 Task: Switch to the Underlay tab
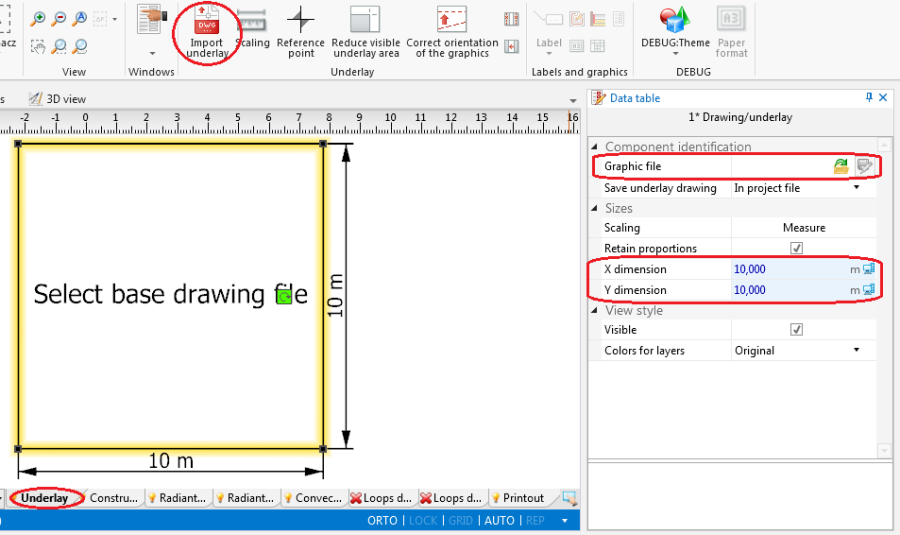coord(45,498)
